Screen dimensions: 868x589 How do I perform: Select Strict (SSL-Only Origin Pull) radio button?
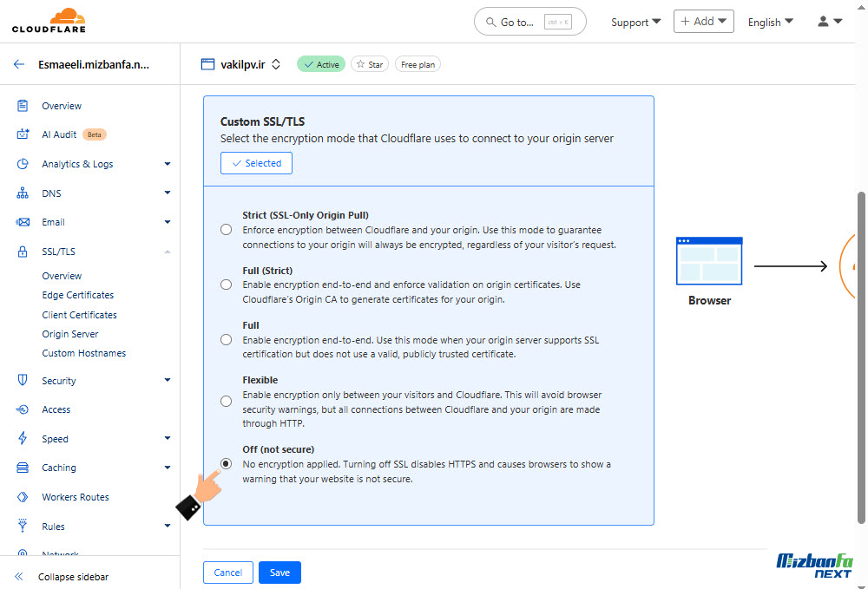point(226,230)
